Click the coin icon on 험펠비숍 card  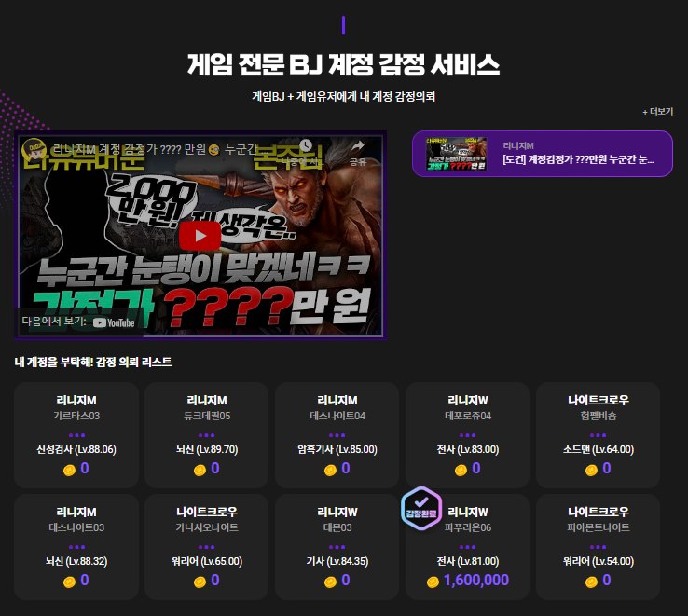(591, 471)
